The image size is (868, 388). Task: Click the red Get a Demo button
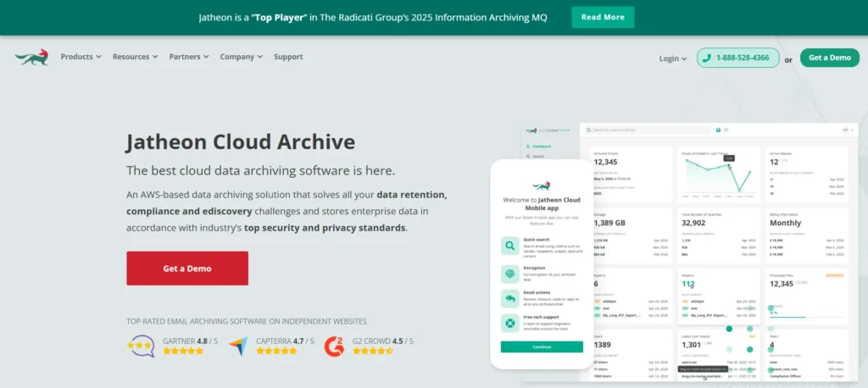pyautogui.click(x=187, y=269)
